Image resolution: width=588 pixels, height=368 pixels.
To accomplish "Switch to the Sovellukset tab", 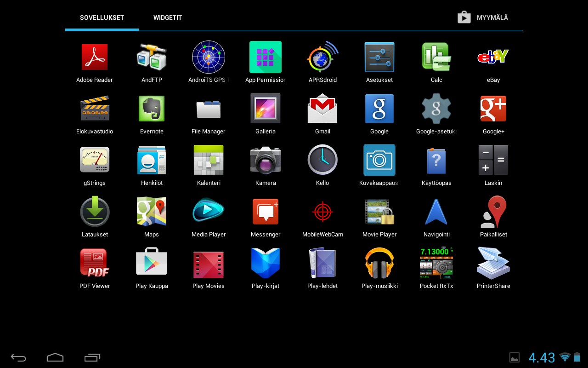I will [102, 17].
